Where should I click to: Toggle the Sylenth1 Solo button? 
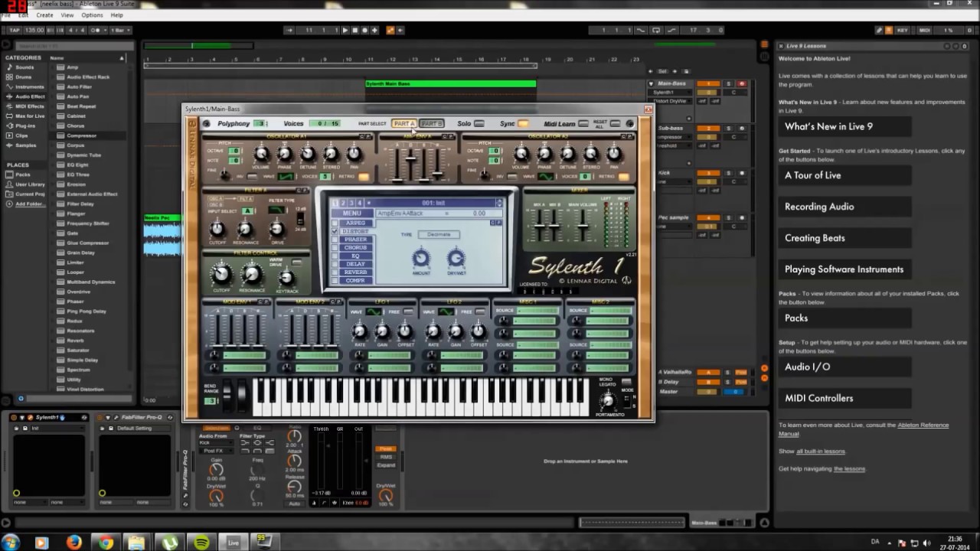click(x=479, y=123)
